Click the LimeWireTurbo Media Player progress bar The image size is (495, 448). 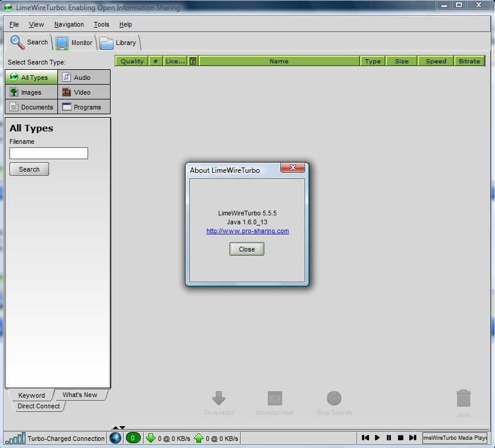coord(455,437)
